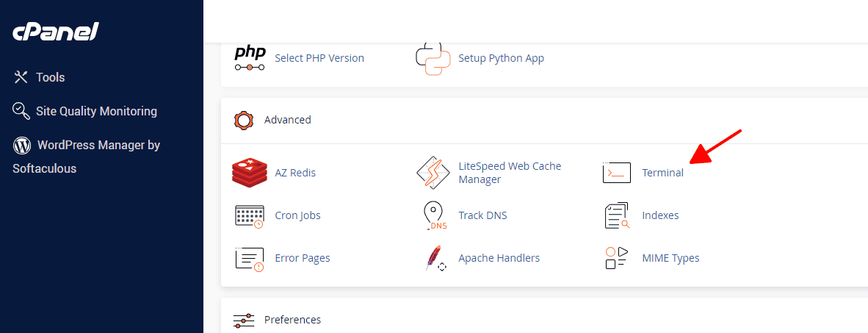The width and height of the screenshot is (868, 333).
Task: Click the Select PHP Version link
Action: pyautogui.click(x=319, y=58)
